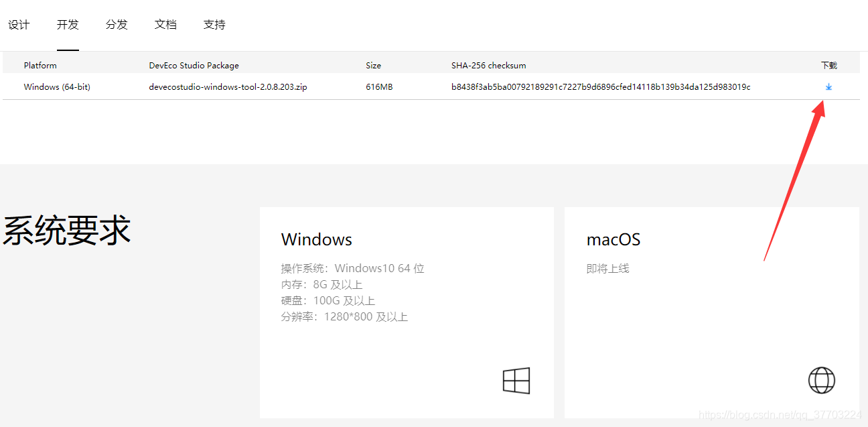
Task: Open the 支持 tab
Action: point(214,25)
